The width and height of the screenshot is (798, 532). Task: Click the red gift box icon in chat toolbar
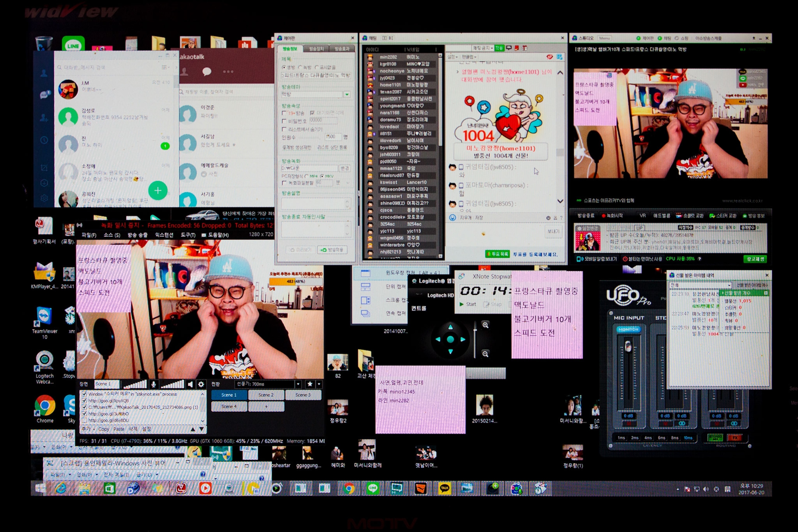tap(525, 48)
